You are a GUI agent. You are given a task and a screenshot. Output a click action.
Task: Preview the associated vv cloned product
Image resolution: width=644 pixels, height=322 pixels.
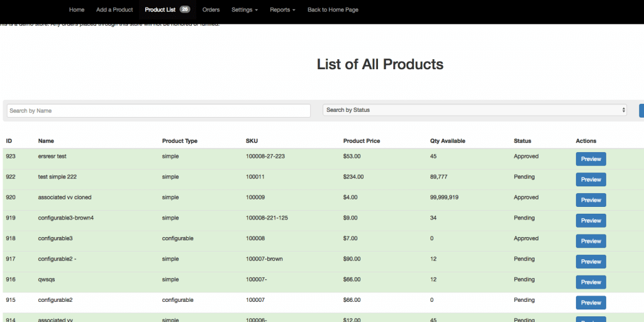click(591, 200)
